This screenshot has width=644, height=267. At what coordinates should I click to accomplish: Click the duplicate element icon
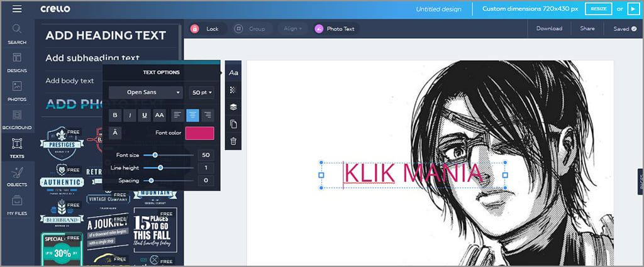tap(233, 124)
